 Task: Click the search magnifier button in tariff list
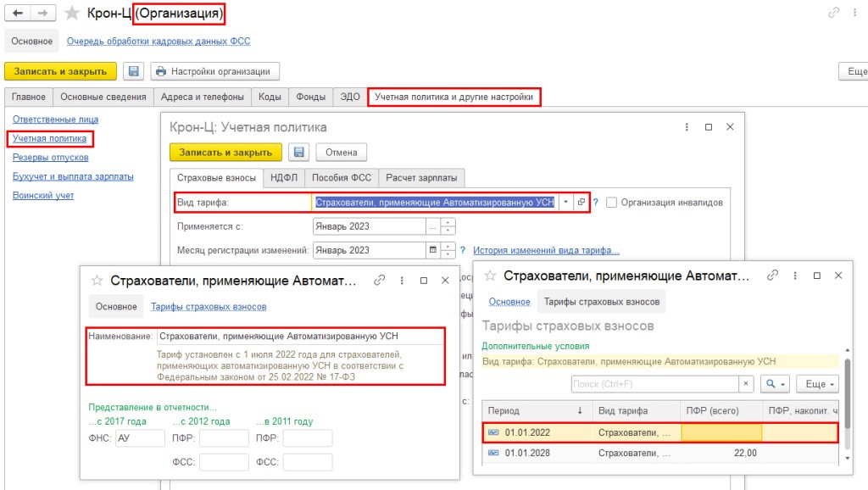[x=776, y=384]
